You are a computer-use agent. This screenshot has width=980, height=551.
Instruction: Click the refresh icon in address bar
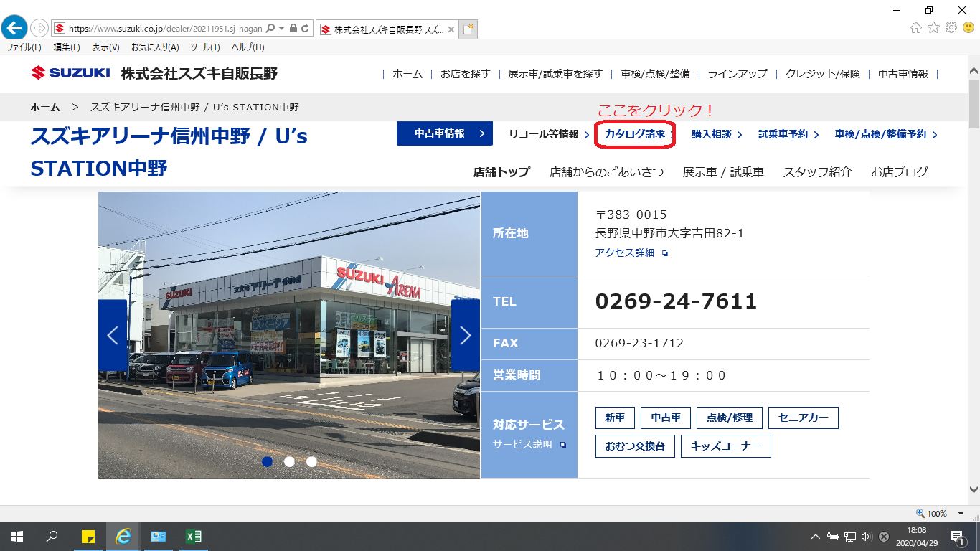pyautogui.click(x=305, y=29)
